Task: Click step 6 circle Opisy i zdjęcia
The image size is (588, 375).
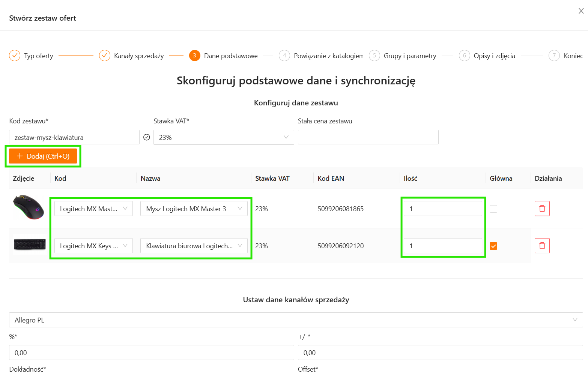Action: click(464, 55)
